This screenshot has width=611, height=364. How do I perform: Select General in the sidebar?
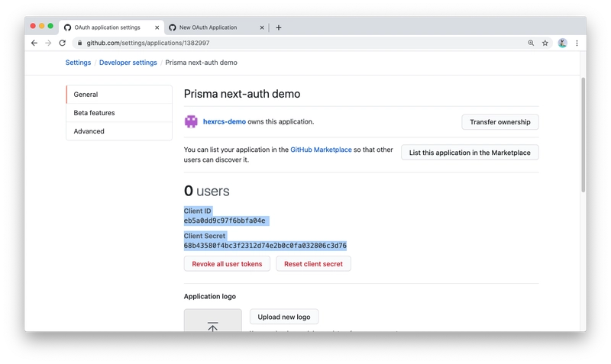click(x=119, y=94)
